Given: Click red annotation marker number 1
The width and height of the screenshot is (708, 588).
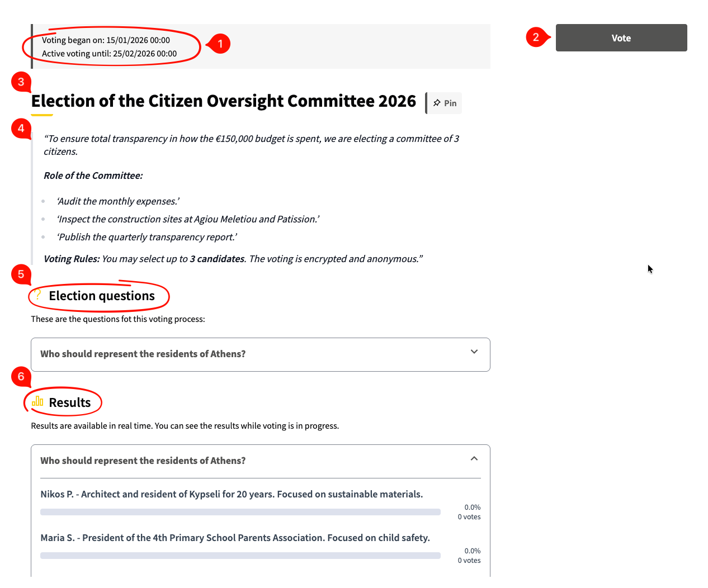Looking at the screenshot, I should pos(220,44).
